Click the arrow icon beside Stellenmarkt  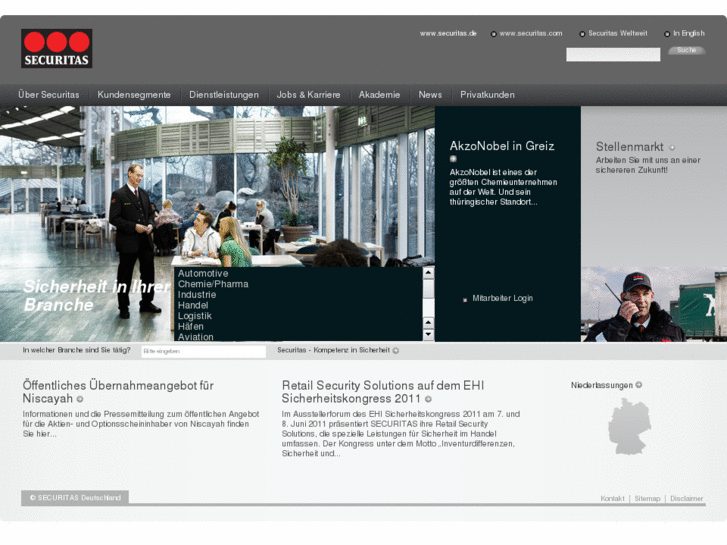(672, 148)
